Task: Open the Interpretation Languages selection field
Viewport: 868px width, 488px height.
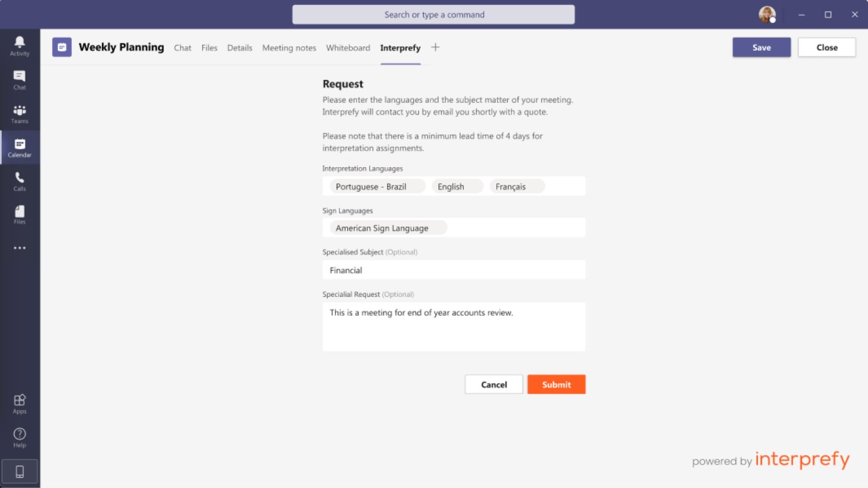Action: click(564, 186)
